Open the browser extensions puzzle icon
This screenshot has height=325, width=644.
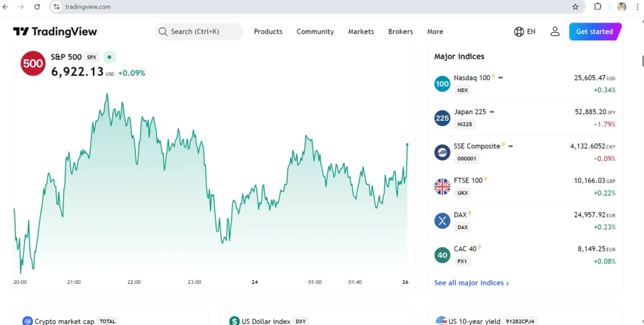point(598,6)
